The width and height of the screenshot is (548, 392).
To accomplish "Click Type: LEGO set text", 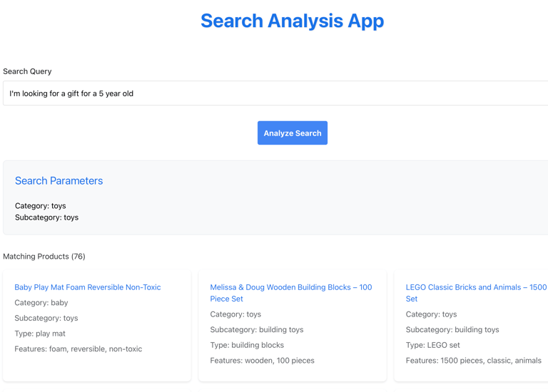I will click(x=432, y=345).
